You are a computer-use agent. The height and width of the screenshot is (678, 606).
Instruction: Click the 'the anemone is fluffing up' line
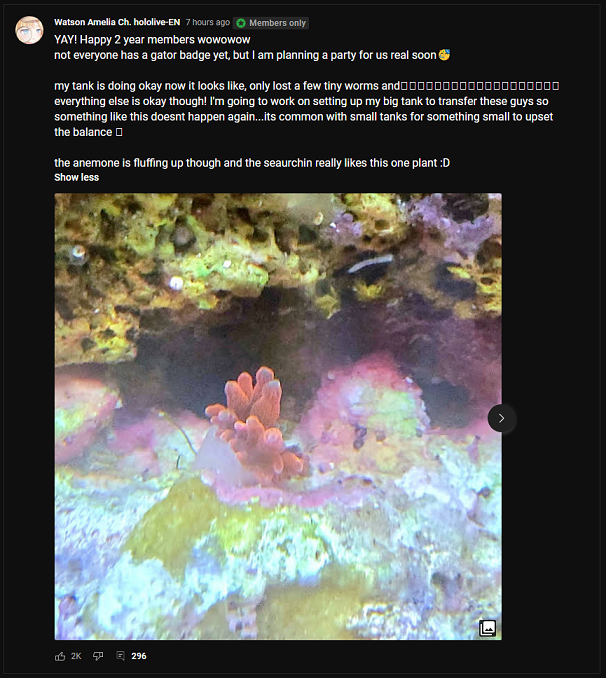252,163
